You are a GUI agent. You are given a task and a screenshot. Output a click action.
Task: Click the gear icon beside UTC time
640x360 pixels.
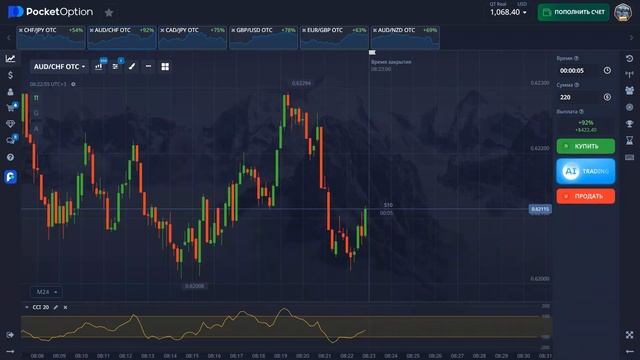73,84
